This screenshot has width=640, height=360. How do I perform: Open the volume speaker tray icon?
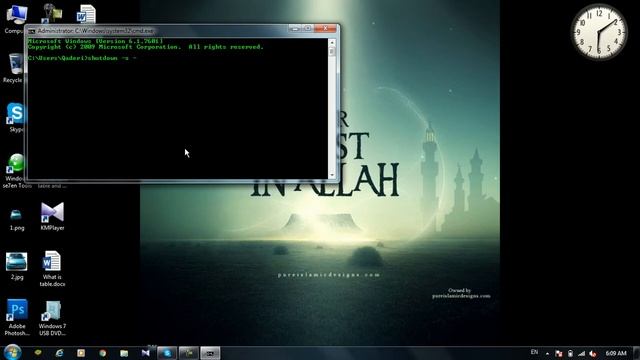point(593,353)
